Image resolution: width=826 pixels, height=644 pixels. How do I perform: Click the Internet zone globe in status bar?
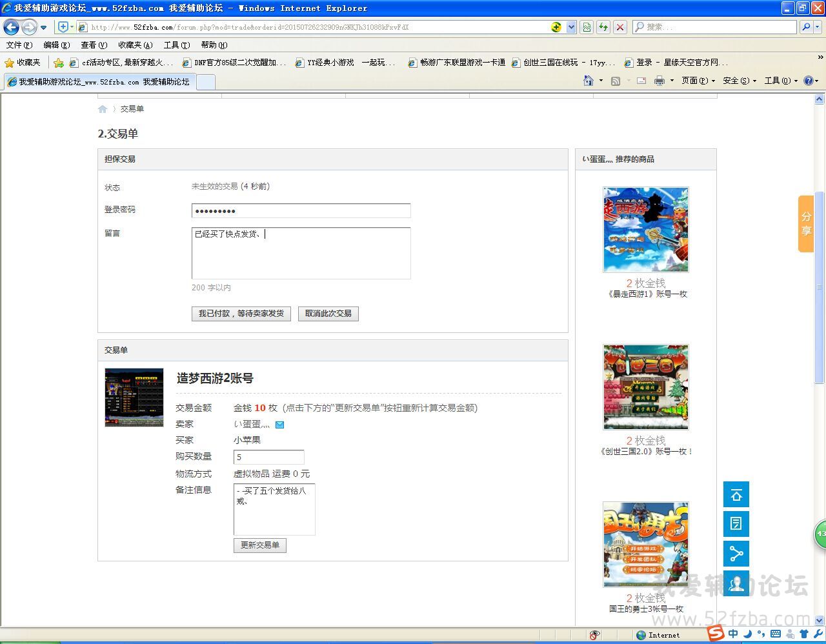pos(641,635)
